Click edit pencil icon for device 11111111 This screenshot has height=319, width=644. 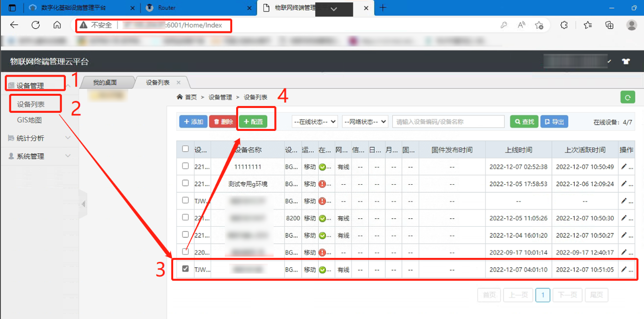624,167
